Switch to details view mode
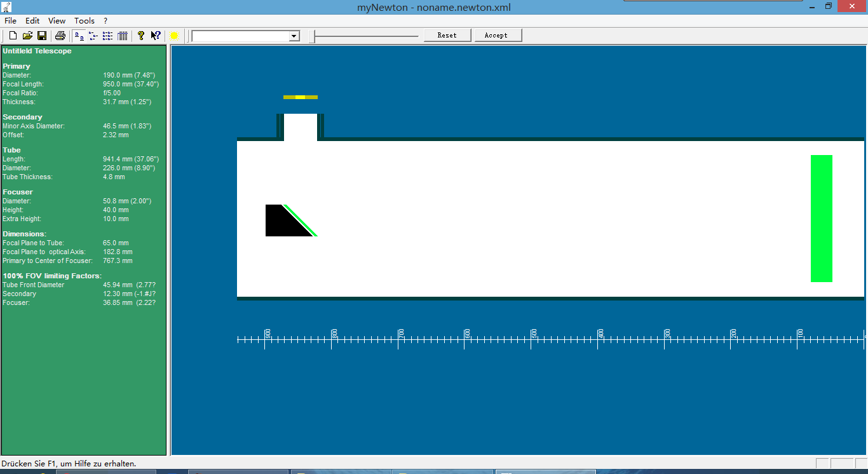The height and width of the screenshot is (474, 868). tap(123, 36)
